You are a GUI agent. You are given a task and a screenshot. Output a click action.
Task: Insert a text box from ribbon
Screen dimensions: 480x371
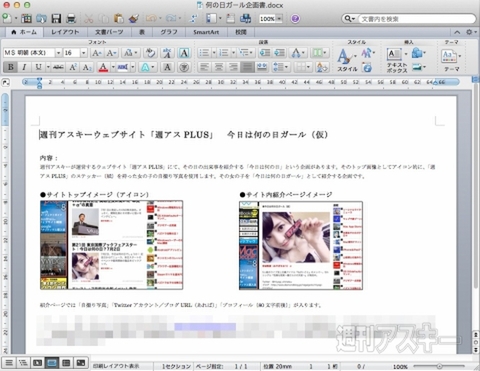(394, 54)
